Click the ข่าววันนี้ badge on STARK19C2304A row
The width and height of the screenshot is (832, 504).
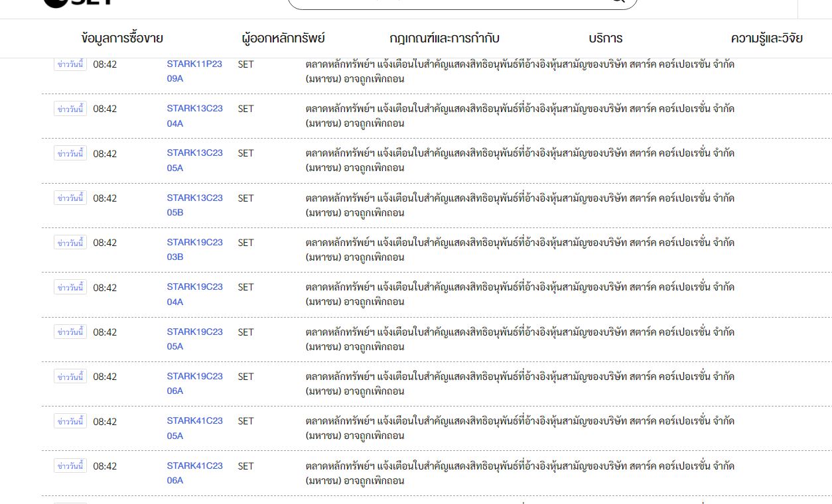pyautogui.click(x=70, y=287)
